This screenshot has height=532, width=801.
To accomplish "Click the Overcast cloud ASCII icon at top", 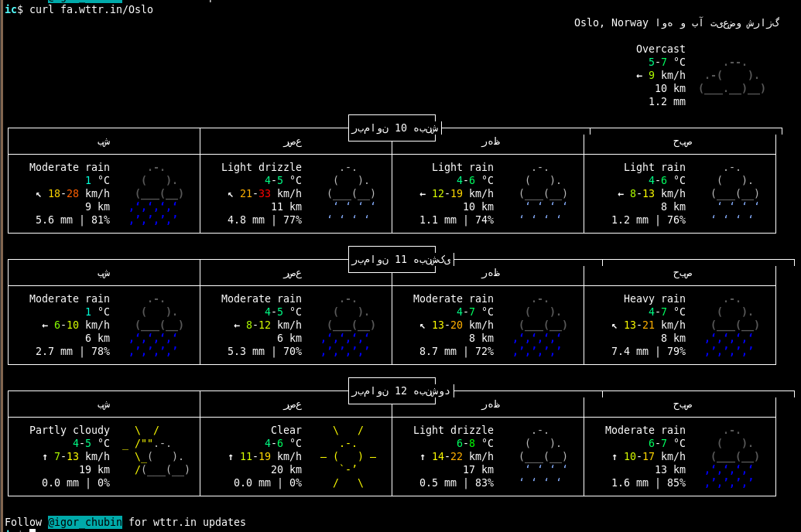I will click(x=732, y=77).
